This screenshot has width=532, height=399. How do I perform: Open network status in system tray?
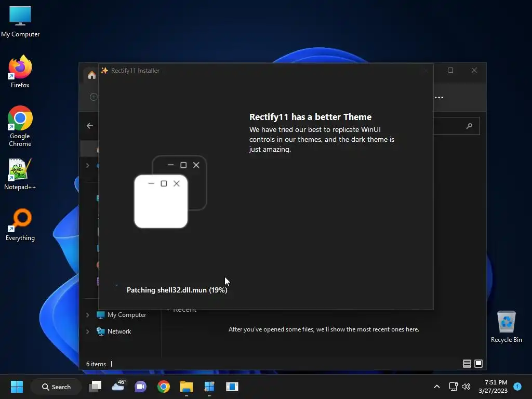click(x=453, y=387)
